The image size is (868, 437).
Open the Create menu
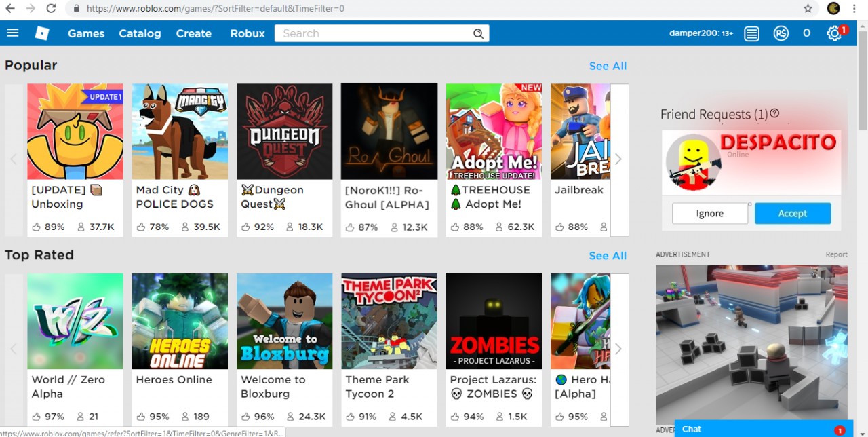click(193, 33)
